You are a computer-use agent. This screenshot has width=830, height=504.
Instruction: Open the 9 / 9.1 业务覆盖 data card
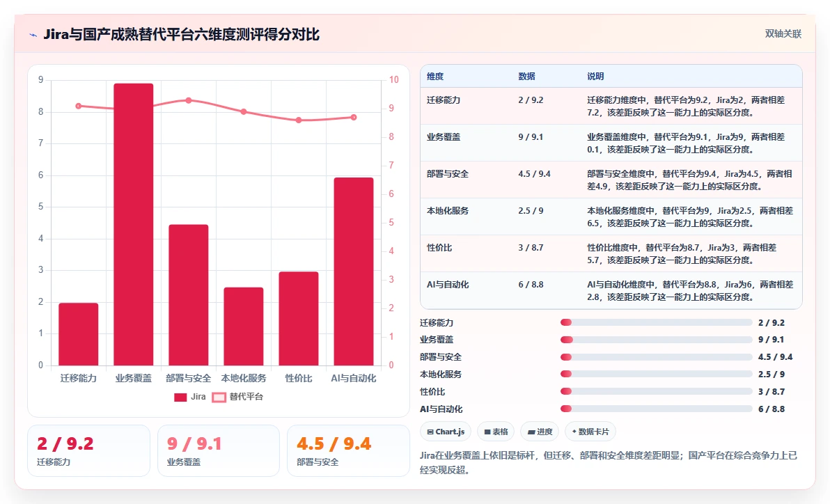tap(219, 451)
